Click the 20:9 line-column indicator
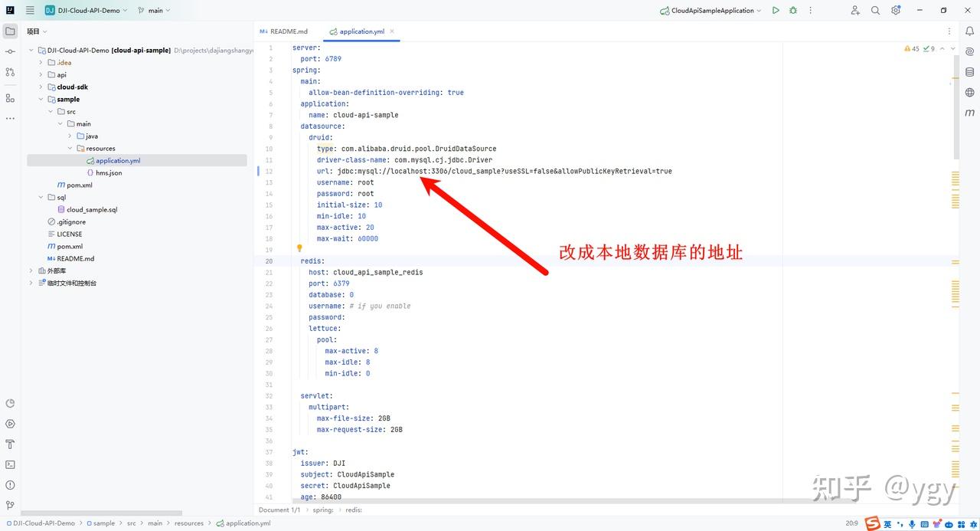This screenshot has width=980, height=531. (851, 523)
